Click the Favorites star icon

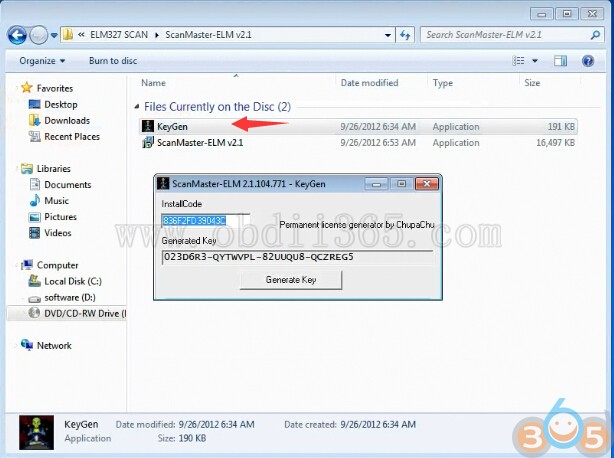tap(27, 87)
